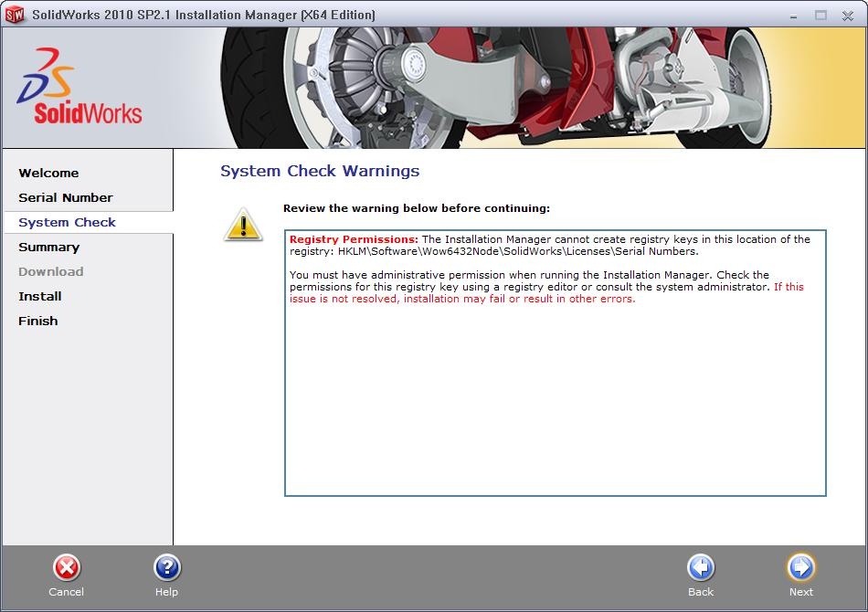Screen dimensions: 868x612
Task: Click the System Check Warnings heading
Action: (320, 171)
